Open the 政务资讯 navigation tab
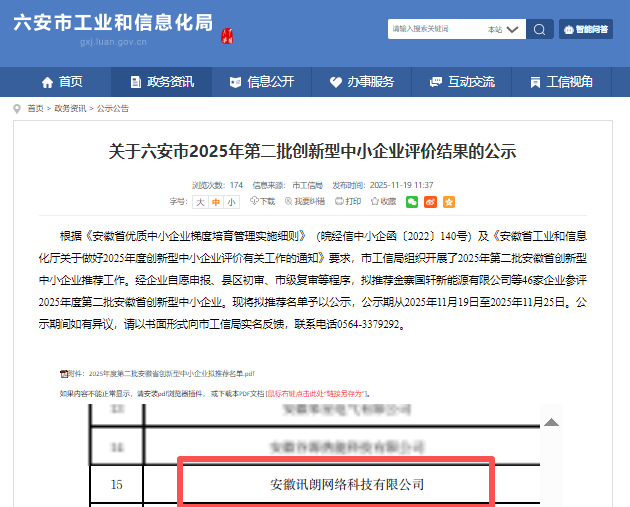The width and height of the screenshot is (630, 507). coord(159,81)
